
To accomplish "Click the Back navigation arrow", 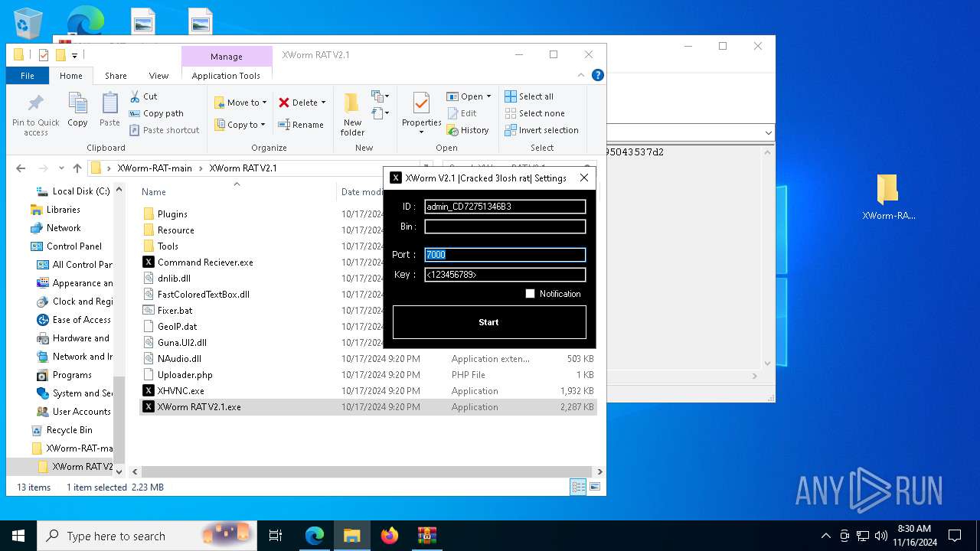I will (21, 168).
